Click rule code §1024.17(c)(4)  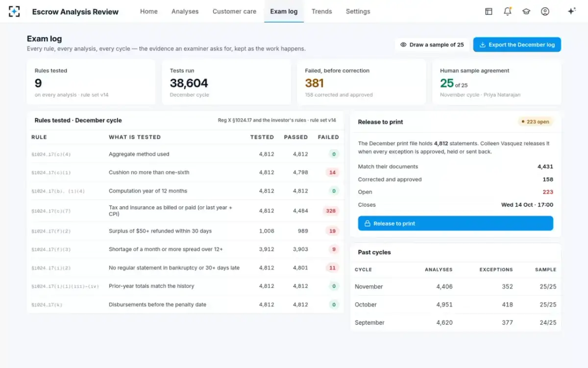51,155
